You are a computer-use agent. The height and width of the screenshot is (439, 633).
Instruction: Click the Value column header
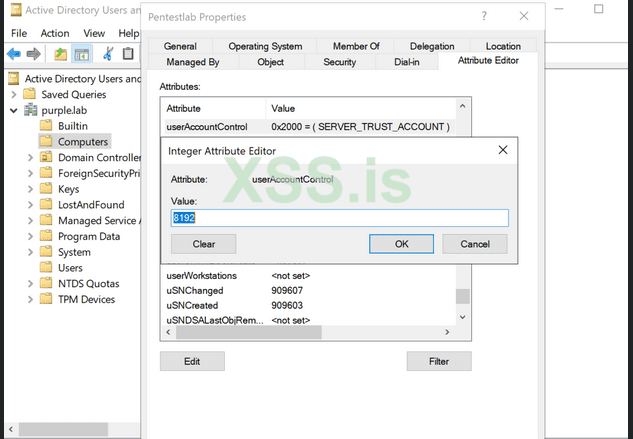361,108
